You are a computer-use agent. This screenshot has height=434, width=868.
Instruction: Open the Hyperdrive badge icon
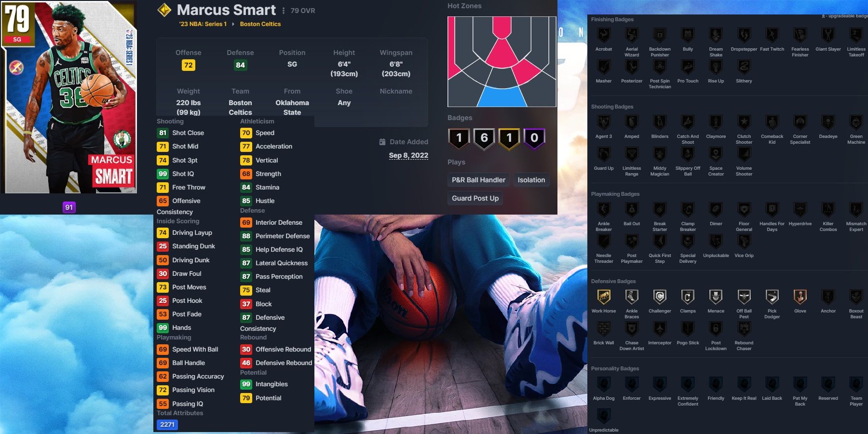coord(800,209)
